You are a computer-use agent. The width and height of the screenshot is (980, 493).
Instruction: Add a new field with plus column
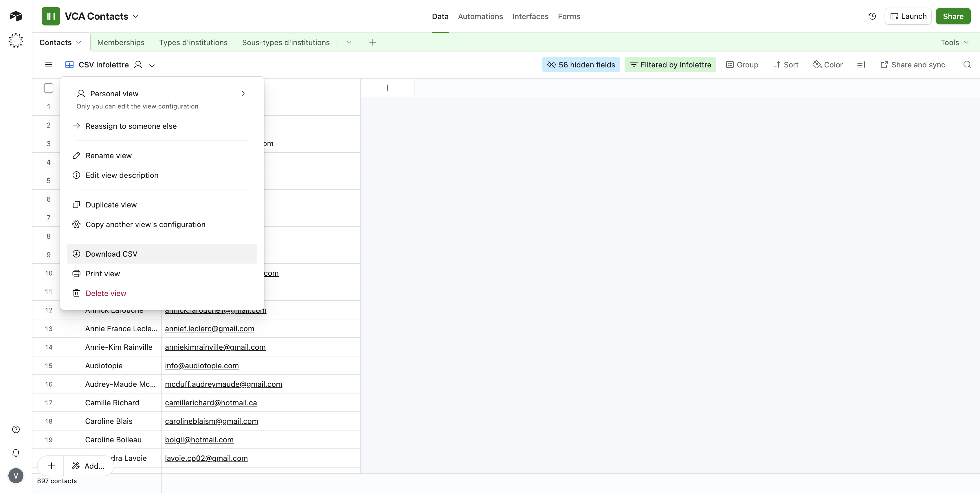coord(387,88)
